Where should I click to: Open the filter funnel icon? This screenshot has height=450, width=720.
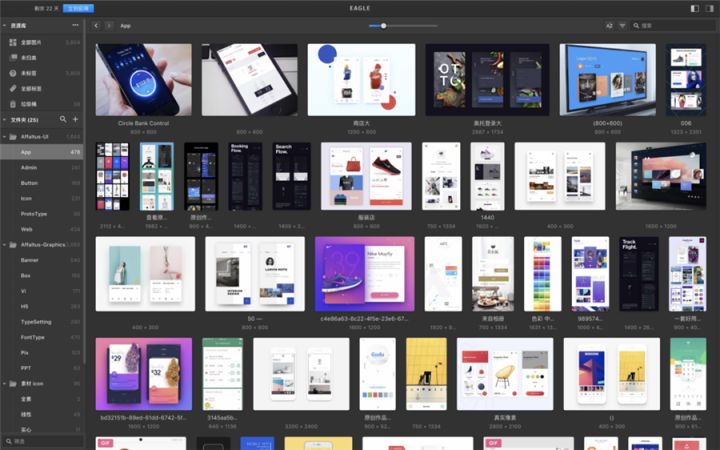[622, 26]
